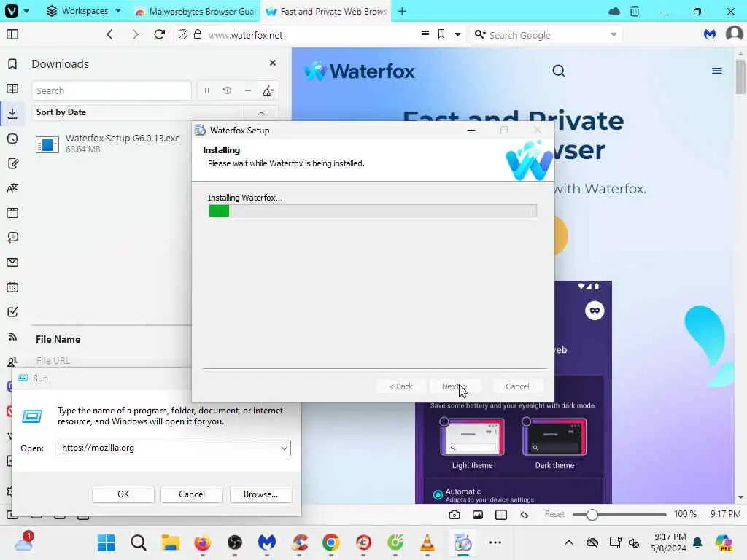
Task: Open Google Chrome from the taskbar
Action: (330, 542)
